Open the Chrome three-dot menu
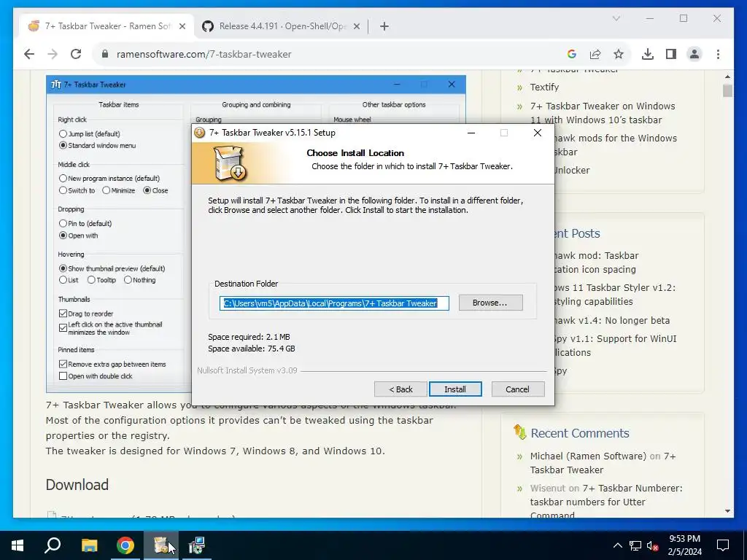Image resolution: width=747 pixels, height=560 pixels. (x=718, y=54)
